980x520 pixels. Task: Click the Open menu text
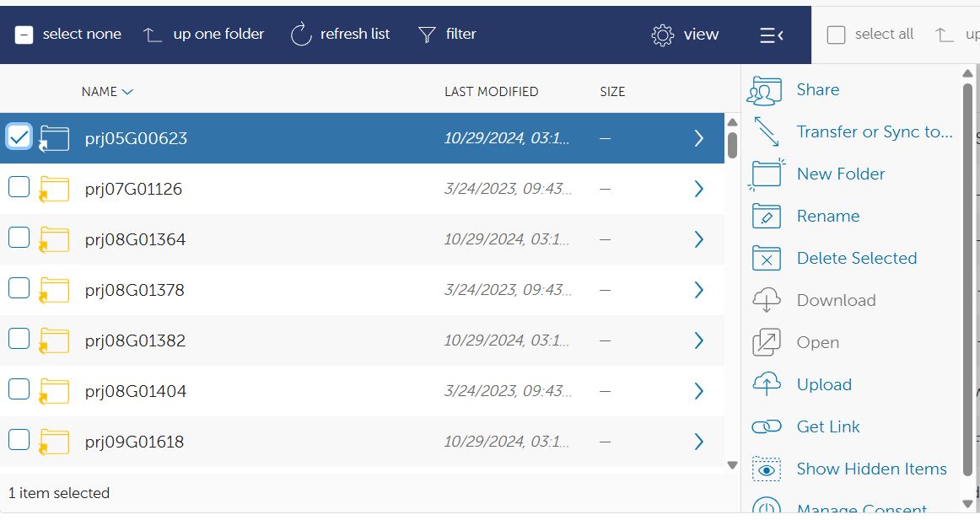pyautogui.click(x=817, y=343)
